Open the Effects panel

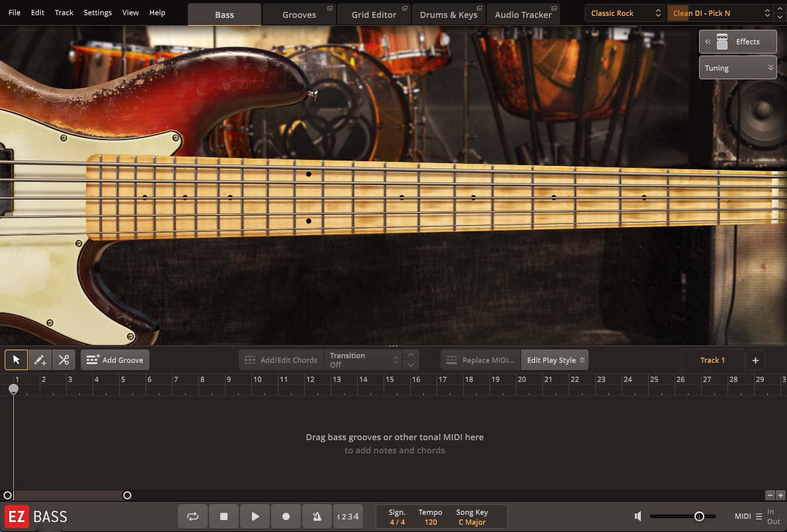pos(737,41)
